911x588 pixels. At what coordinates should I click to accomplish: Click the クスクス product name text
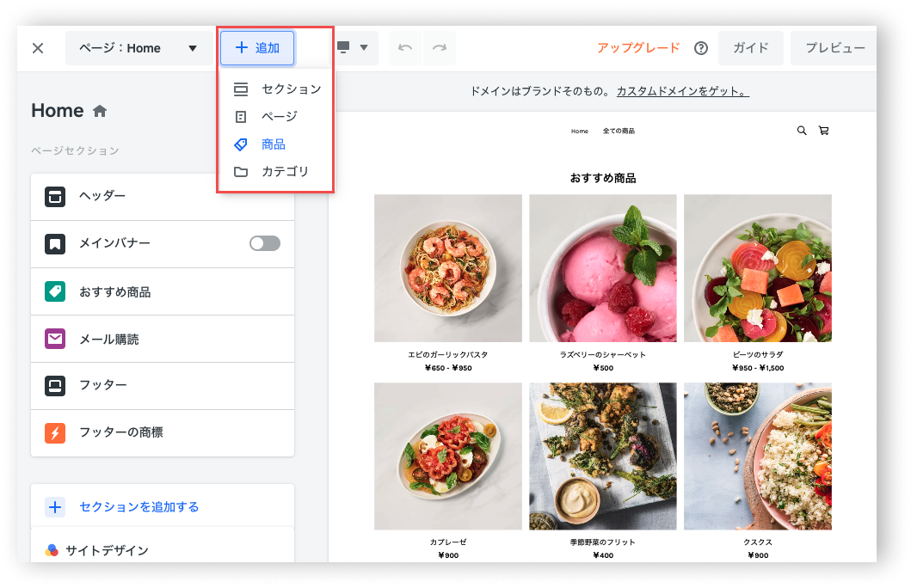click(x=758, y=542)
